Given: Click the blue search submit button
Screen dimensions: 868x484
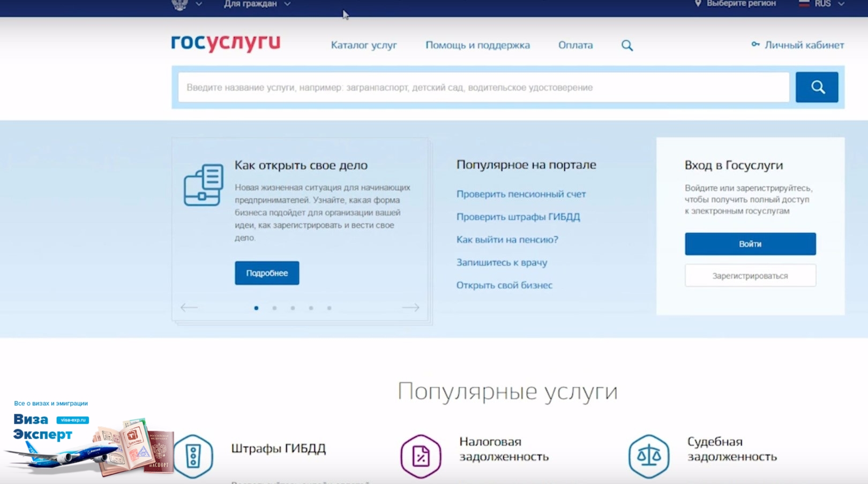Looking at the screenshot, I should point(817,87).
